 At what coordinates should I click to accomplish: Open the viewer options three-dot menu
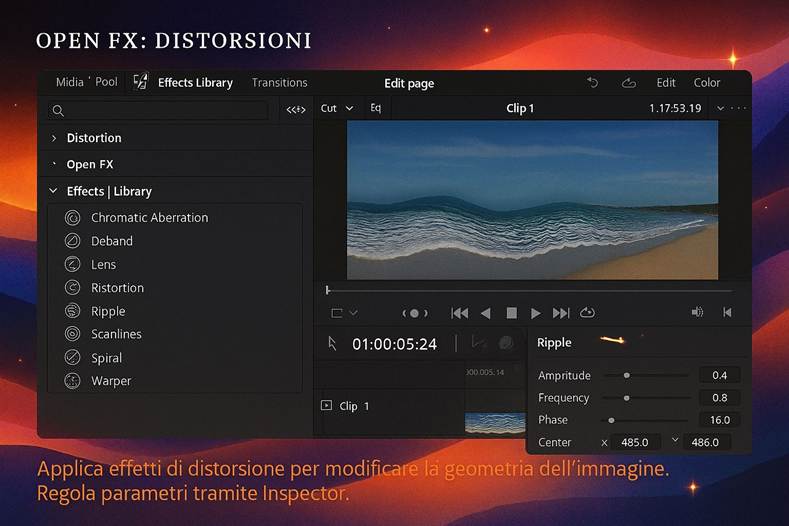(x=739, y=108)
